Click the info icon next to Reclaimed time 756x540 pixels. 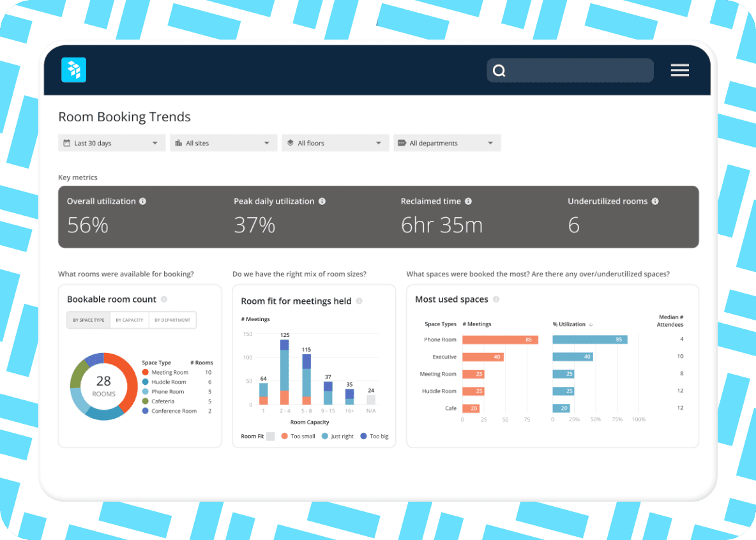469,201
